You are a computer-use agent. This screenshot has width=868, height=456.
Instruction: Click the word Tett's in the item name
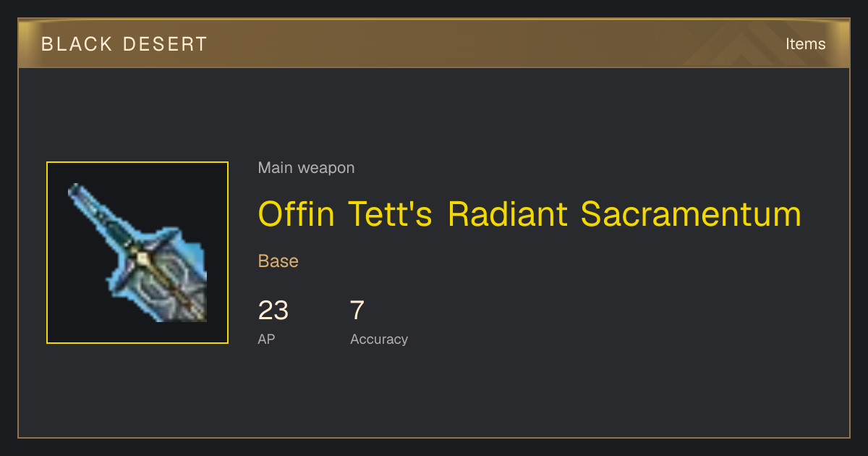(x=391, y=214)
